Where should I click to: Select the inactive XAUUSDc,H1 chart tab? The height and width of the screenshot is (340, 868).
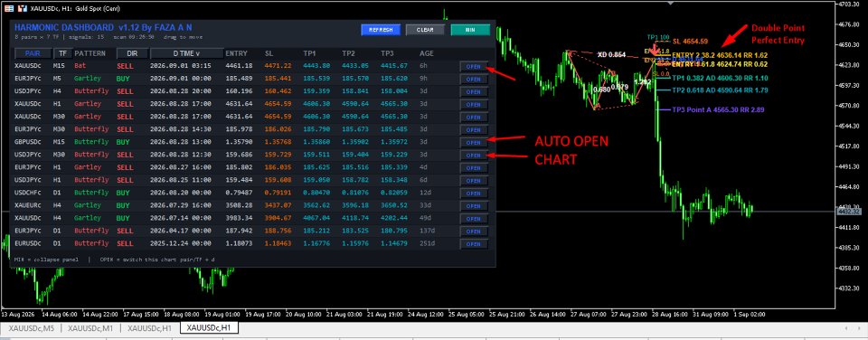coord(150,328)
